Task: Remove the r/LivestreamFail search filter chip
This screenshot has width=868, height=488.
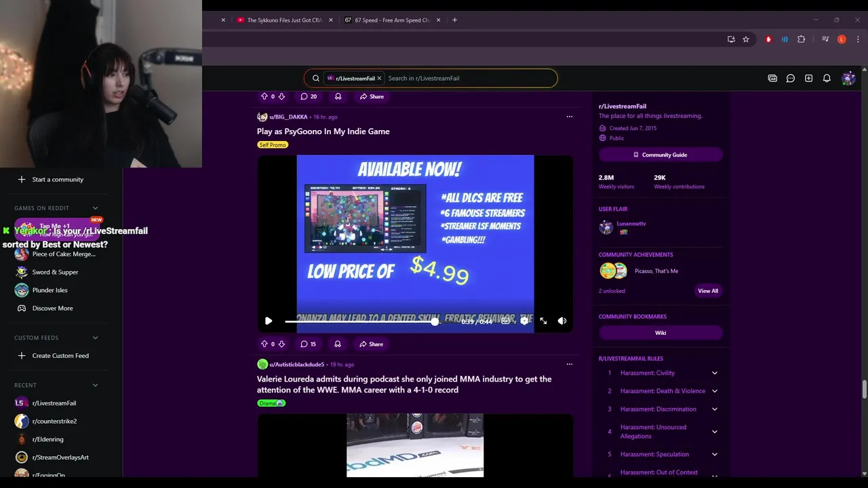Action: click(380, 78)
